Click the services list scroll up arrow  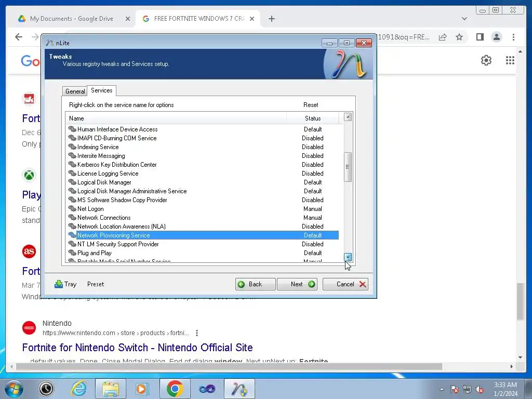pyautogui.click(x=348, y=117)
